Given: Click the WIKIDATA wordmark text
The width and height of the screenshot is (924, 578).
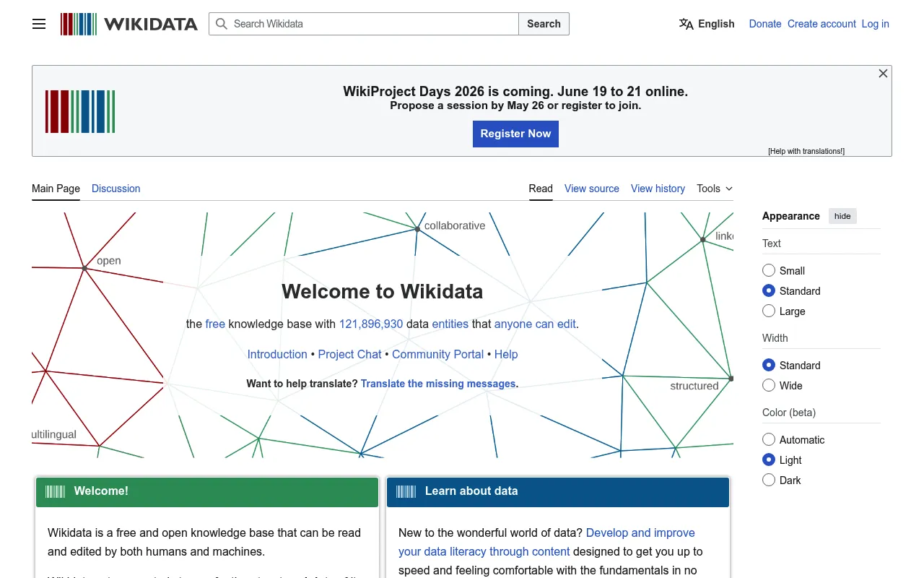Looking at the screenshot, I should click(150, 24).
